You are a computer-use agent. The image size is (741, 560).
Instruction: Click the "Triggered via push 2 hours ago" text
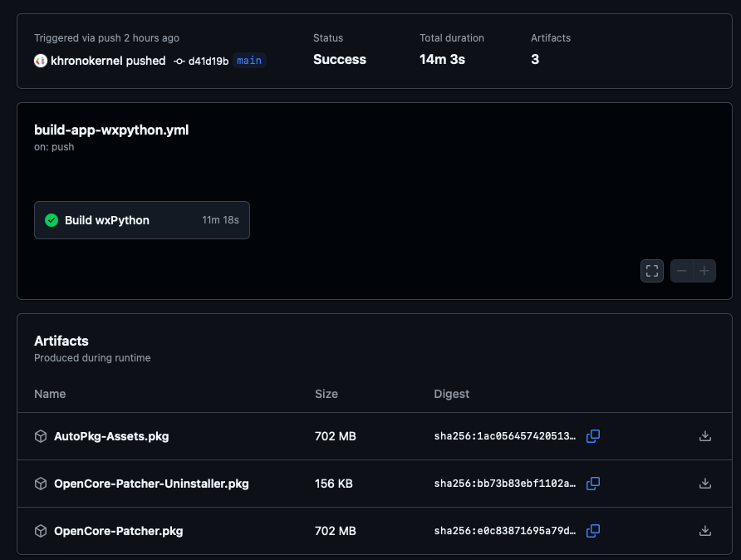point(107,38)
